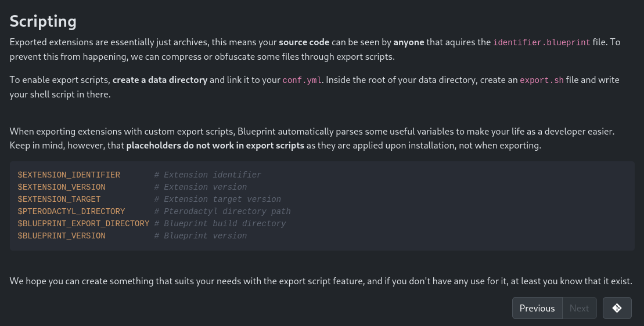The width and height of the screenshot is (644, 326).
Task: Click the bold word 'anyone'
Action: coord(409,42)
